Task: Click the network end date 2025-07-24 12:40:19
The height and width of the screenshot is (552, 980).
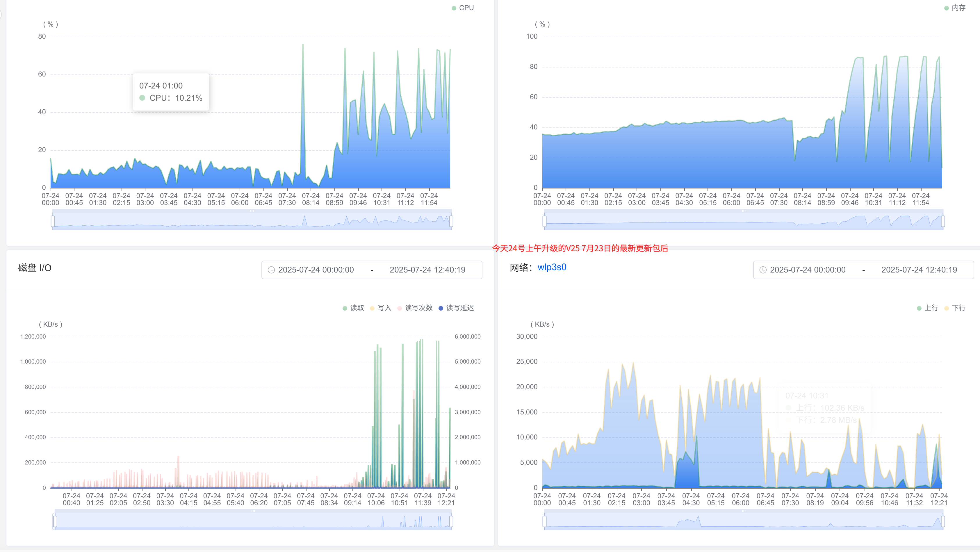Action: click(919, 270)
